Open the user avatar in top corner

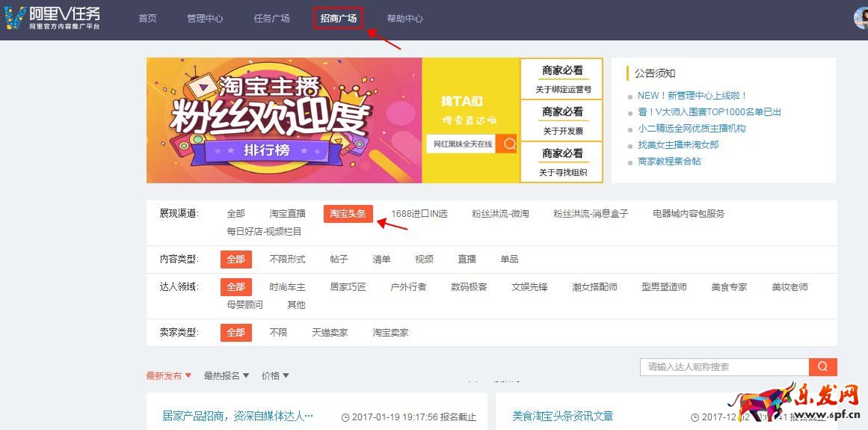click(861, 18)
